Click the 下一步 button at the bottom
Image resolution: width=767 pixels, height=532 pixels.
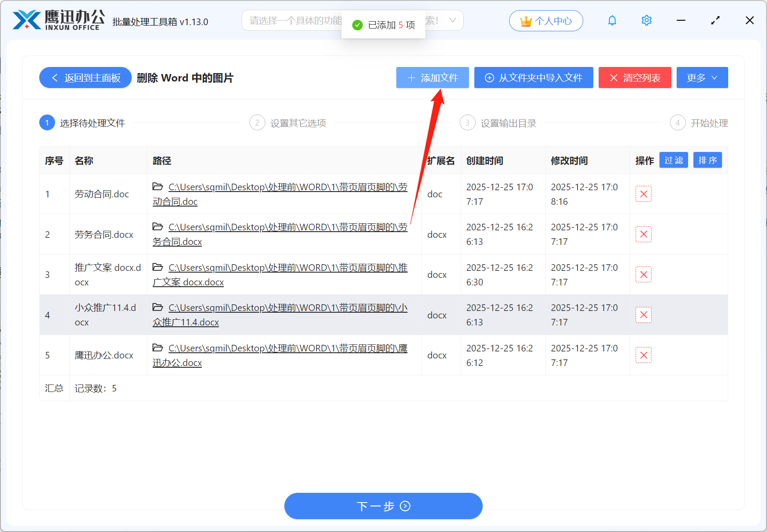[383, 506]
